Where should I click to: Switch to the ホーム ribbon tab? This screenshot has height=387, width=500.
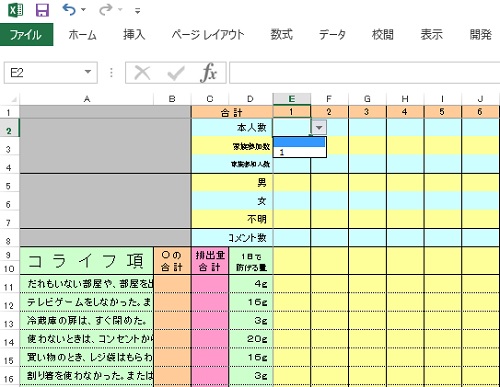82,34
